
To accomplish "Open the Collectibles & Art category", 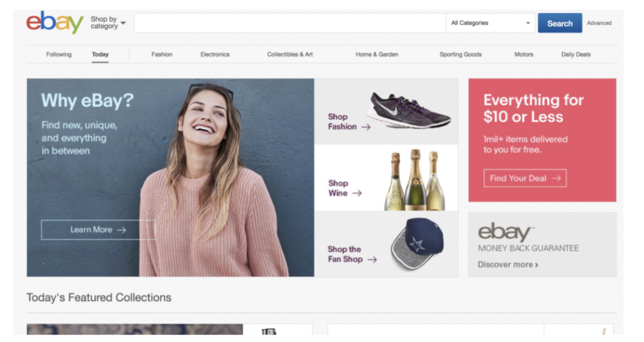I will coord(290,54).
